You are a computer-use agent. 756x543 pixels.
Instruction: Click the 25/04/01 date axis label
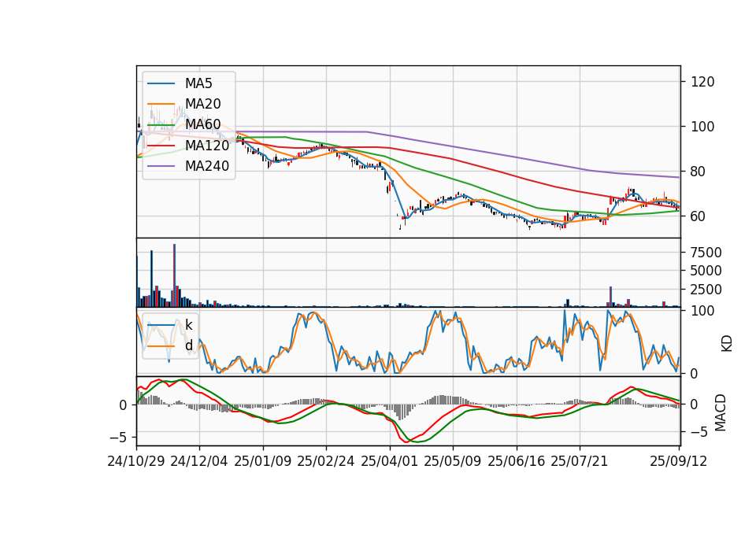coord(389,461)
